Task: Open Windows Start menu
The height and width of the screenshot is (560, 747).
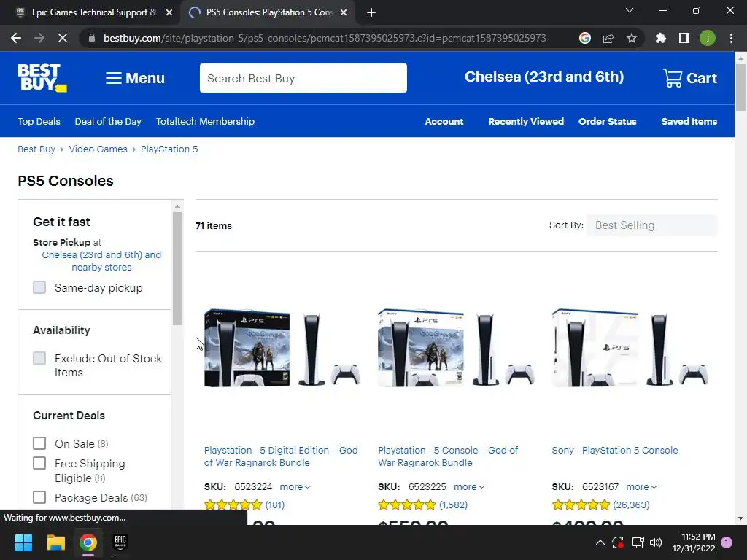Action: 23,542
